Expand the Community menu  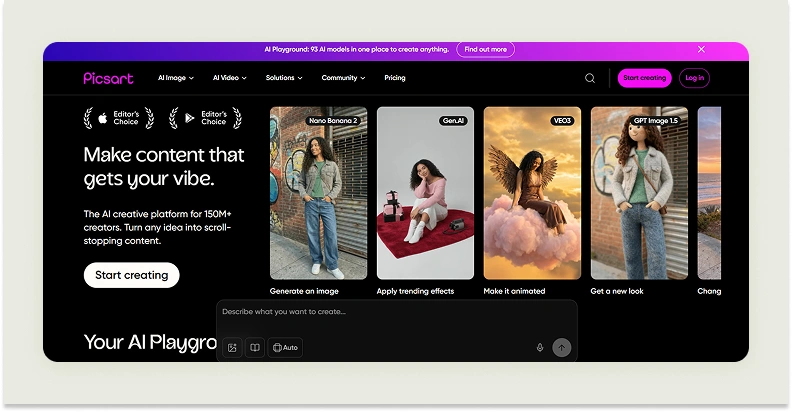point(343,78)
